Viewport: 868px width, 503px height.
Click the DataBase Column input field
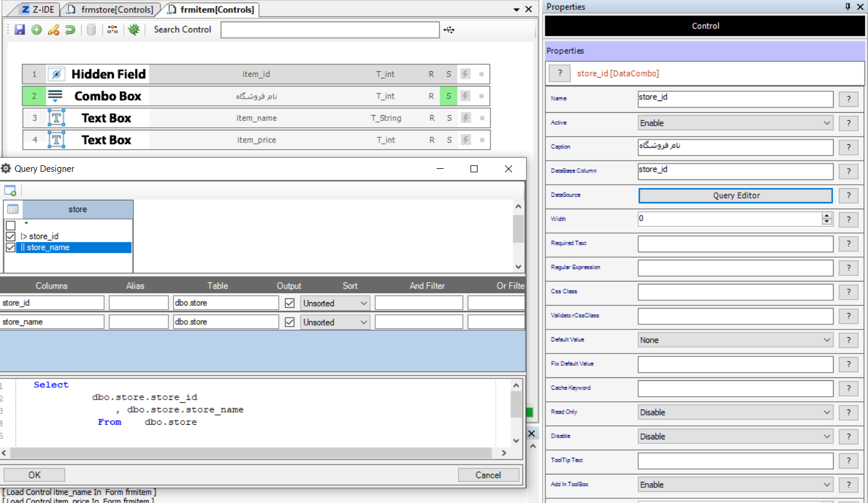735,171
